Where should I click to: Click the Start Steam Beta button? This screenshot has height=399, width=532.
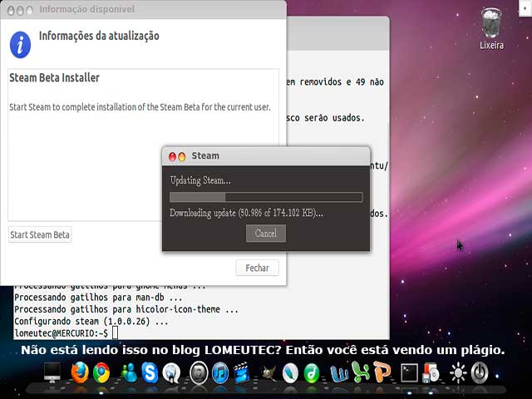(x=40, y=234)
